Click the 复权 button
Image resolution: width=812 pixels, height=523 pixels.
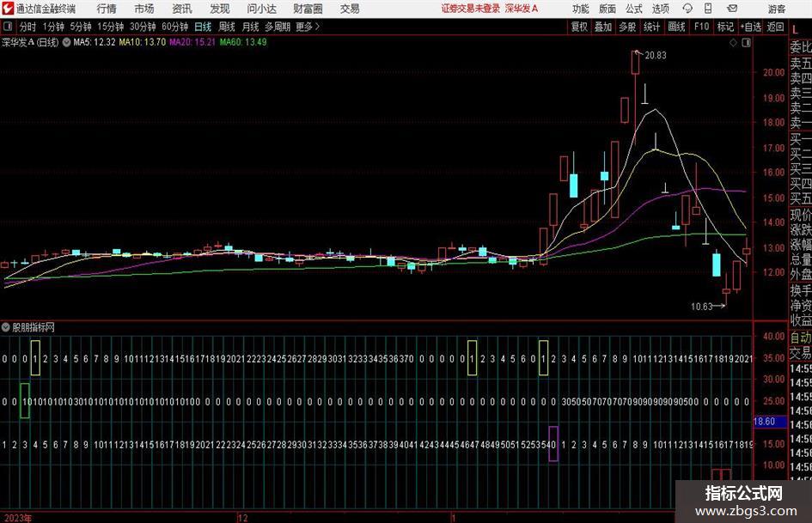[579, 27]
